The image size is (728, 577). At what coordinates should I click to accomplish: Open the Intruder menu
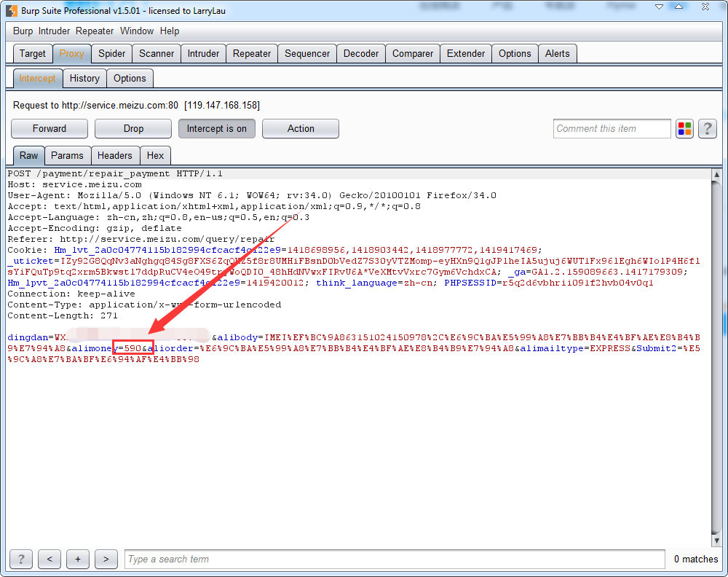pos(54,31)
